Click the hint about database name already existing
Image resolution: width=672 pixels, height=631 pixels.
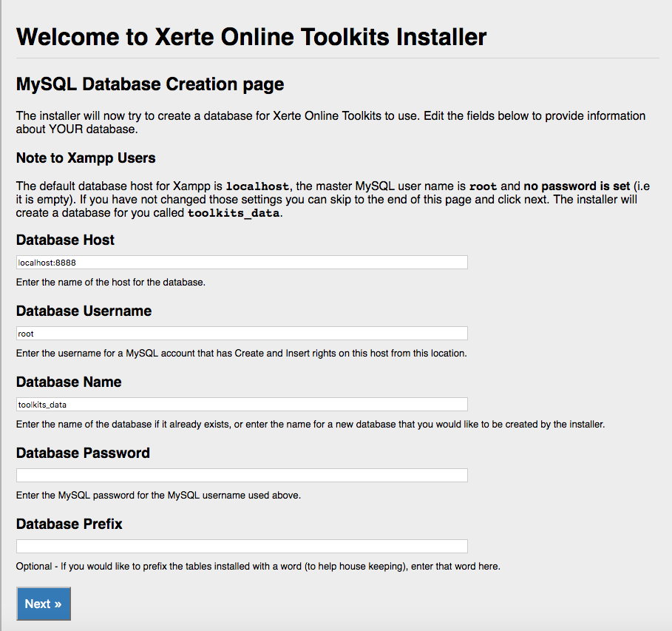(310, 424)
